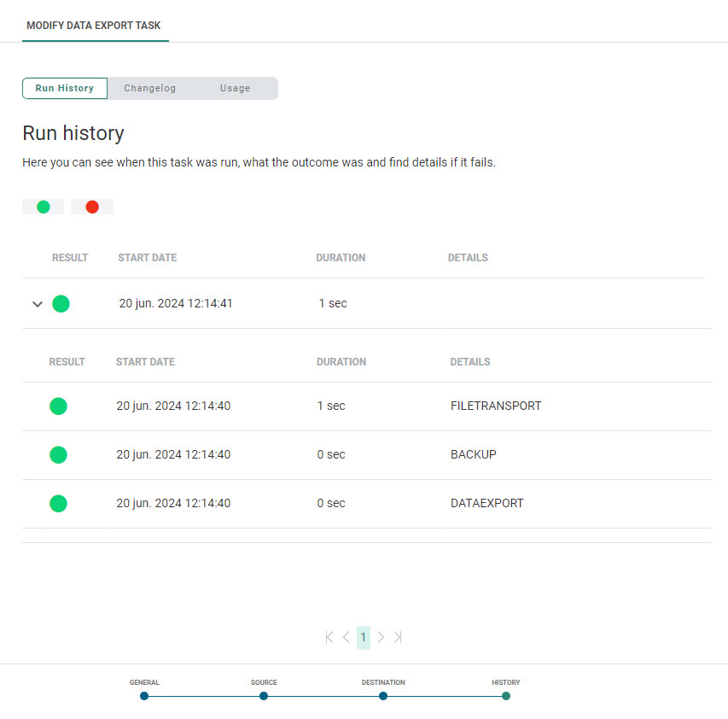This screenshot has height=719, width=728.
Task: Click the Modify Data Export Task header tab
Action: (94, 26)
